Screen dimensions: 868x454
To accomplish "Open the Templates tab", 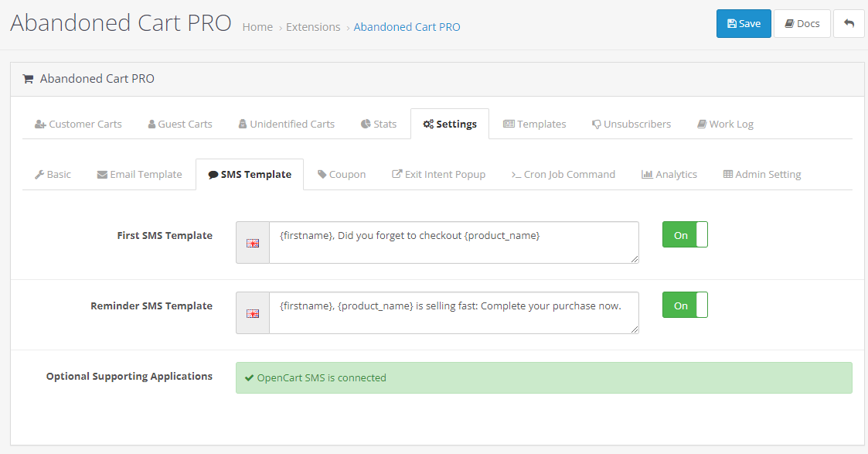I will pyautogui.click(x=534, y=124).
